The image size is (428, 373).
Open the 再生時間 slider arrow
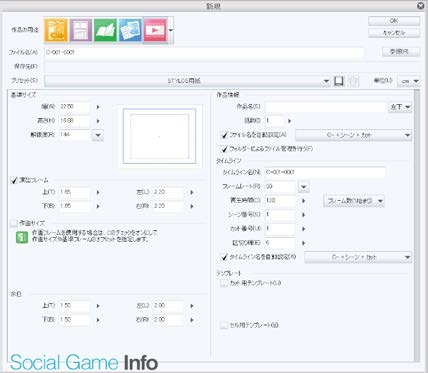[x=304, y=201]
